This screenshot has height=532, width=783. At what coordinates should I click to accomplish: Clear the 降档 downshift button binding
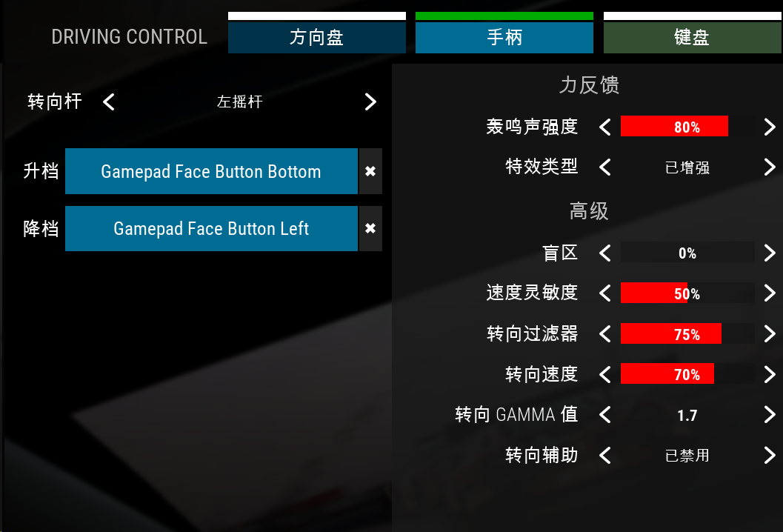370,228
